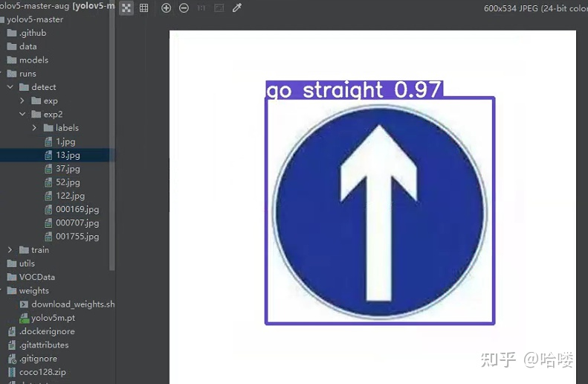Toggle chessboard transparency background button
Viewport: 588px width, 384px height.
click(126, 8)
